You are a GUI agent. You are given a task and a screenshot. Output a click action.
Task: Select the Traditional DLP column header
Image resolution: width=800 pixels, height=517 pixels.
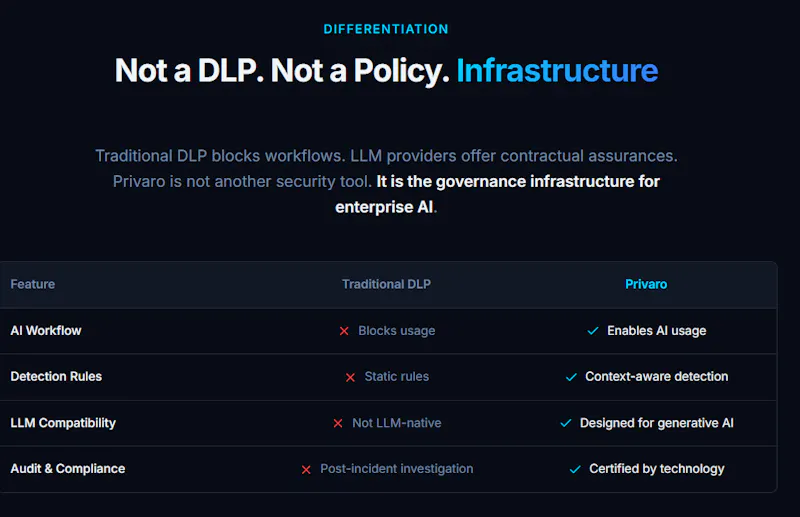pyautogui.click(x=386, y=284)
